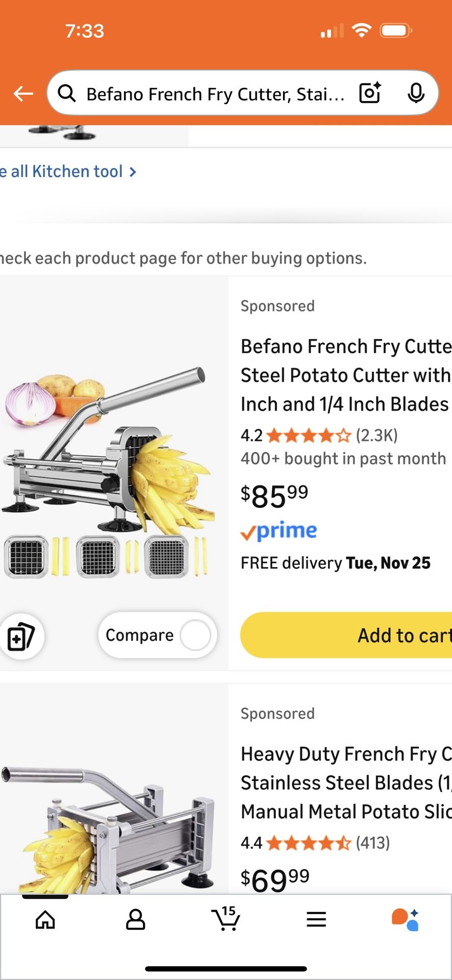Tap the similar items icon on Befano cutter
Viewport: 452px width, 980px height.
point(21,636)
